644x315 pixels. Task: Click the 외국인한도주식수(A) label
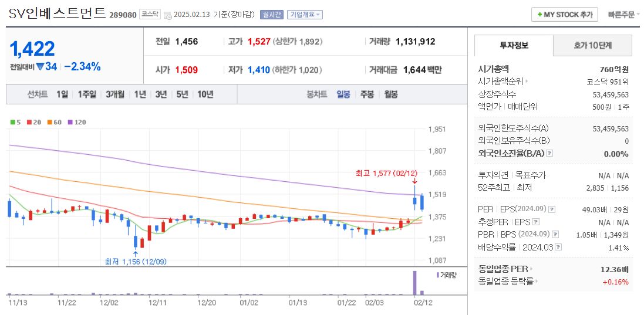[513, 128]
